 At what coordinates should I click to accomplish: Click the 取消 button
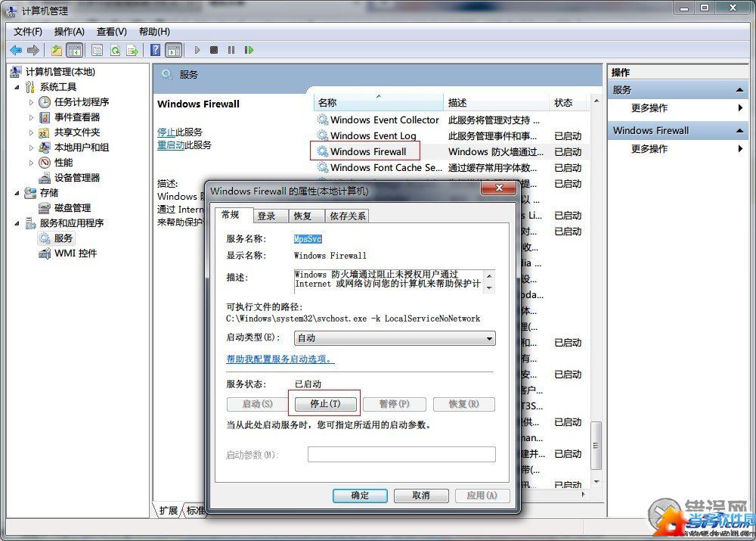tap(421, 496)
